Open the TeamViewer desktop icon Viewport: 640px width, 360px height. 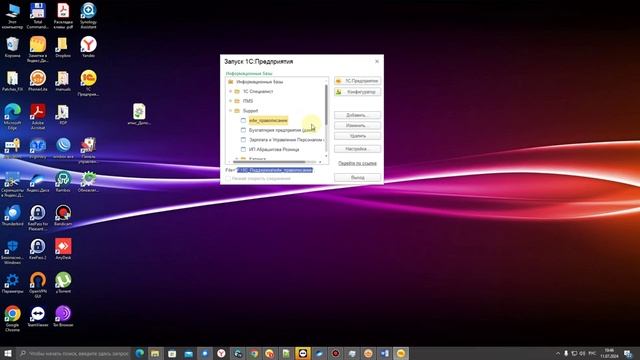click(38, 316)
